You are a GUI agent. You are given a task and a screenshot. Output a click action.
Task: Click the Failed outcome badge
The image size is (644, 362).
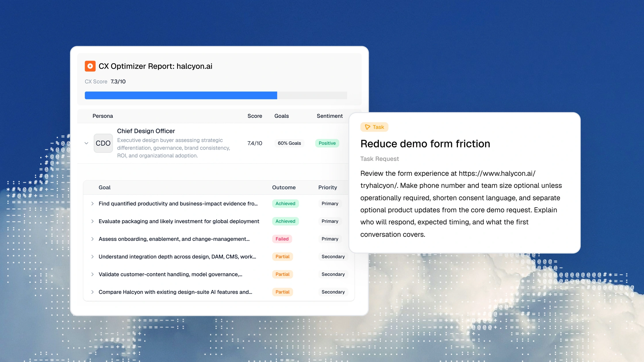[282, 239]
